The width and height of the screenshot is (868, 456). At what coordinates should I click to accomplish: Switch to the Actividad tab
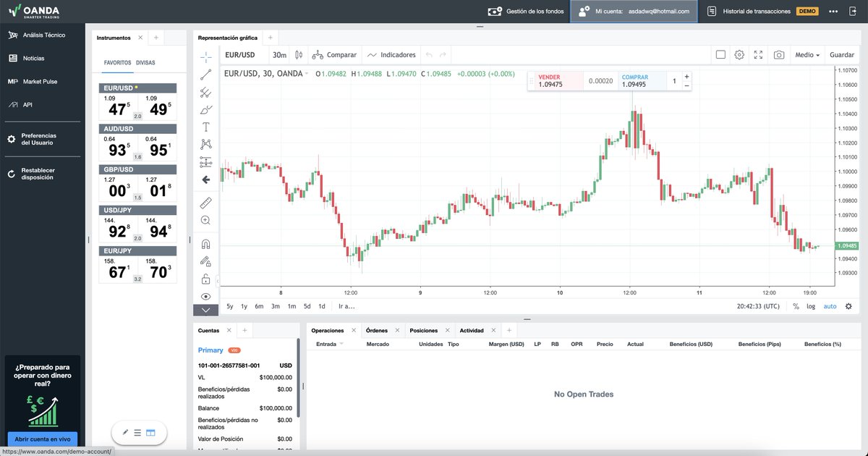click(472, 330)
